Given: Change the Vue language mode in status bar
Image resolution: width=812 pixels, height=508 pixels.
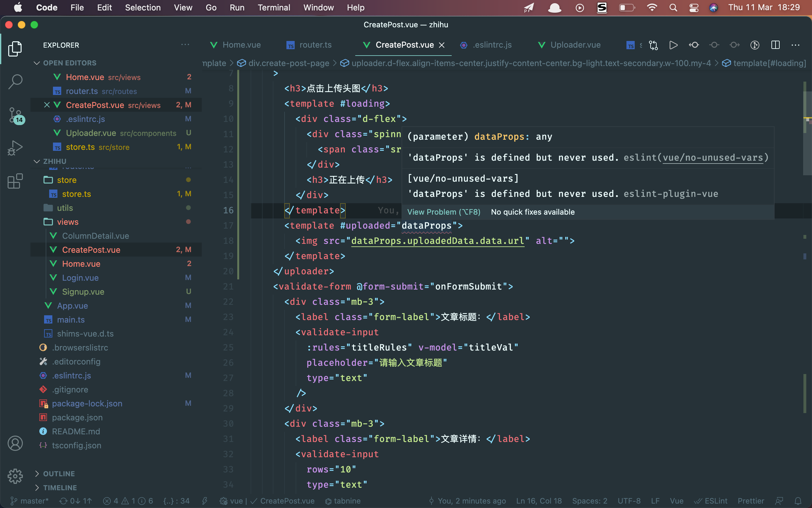Looking at the screenshot, I should 677,501.
